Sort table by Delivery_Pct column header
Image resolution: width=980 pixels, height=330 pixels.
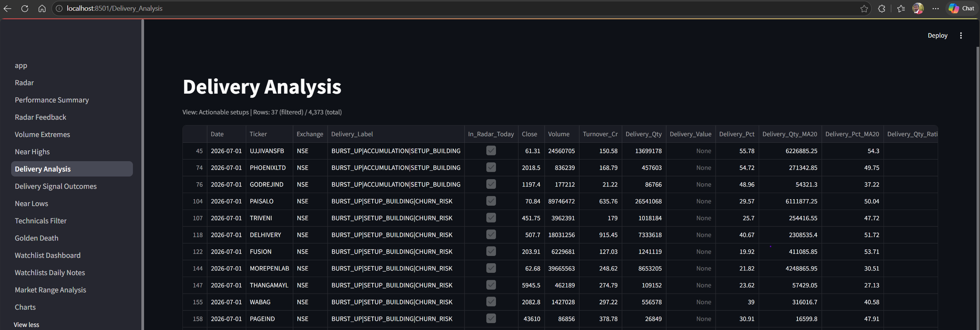click(x=737, y=134)
